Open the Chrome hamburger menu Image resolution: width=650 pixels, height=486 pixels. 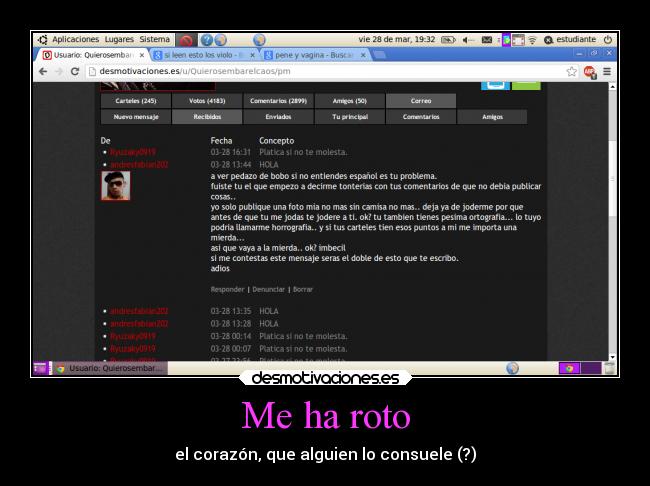[607, 71]
